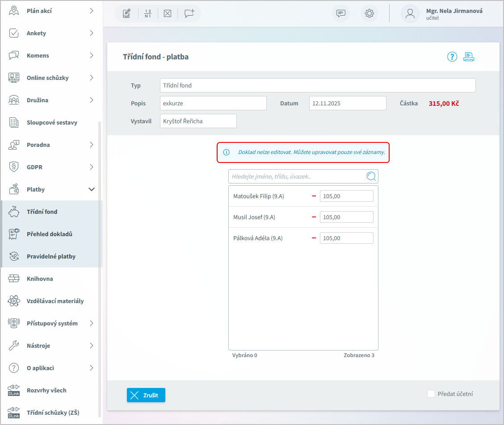Expand the Přístupový systém submenu
The height and width of the screenshot is (425, 504).
click(92, 323)
